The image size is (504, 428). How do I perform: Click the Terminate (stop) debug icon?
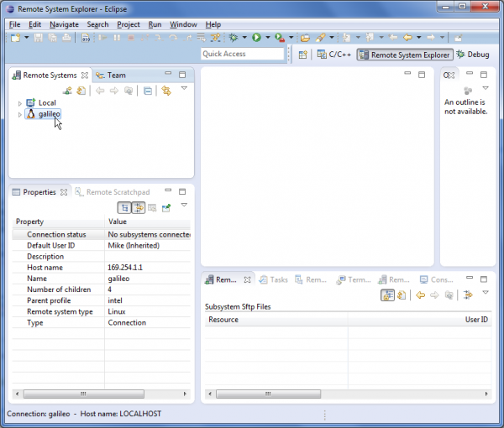point(131,38)
